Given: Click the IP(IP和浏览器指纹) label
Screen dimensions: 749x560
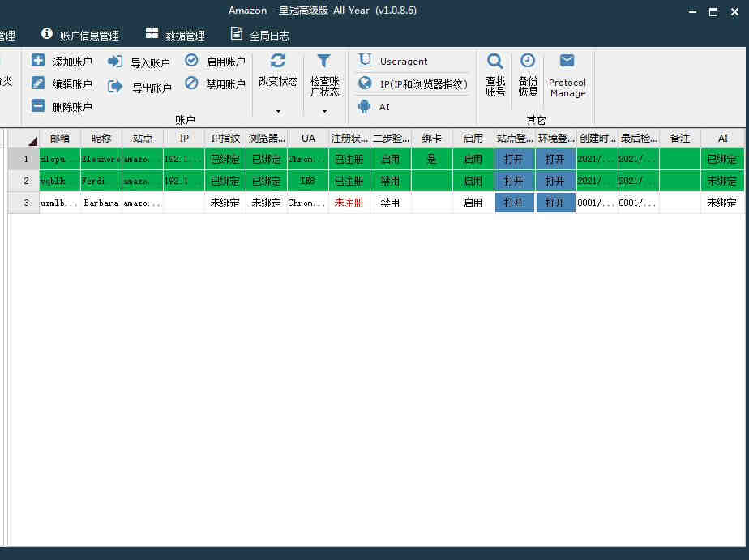Looking at the screenshot, I should click(424, 84).
